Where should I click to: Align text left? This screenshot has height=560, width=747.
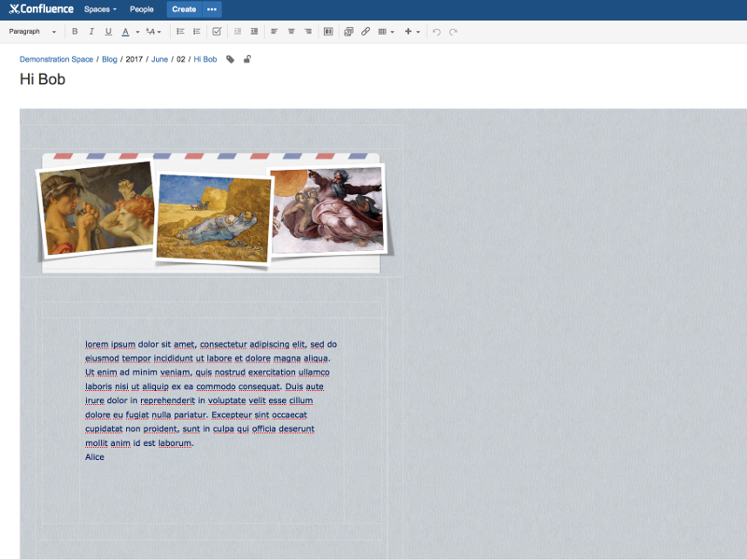point(275,32)
